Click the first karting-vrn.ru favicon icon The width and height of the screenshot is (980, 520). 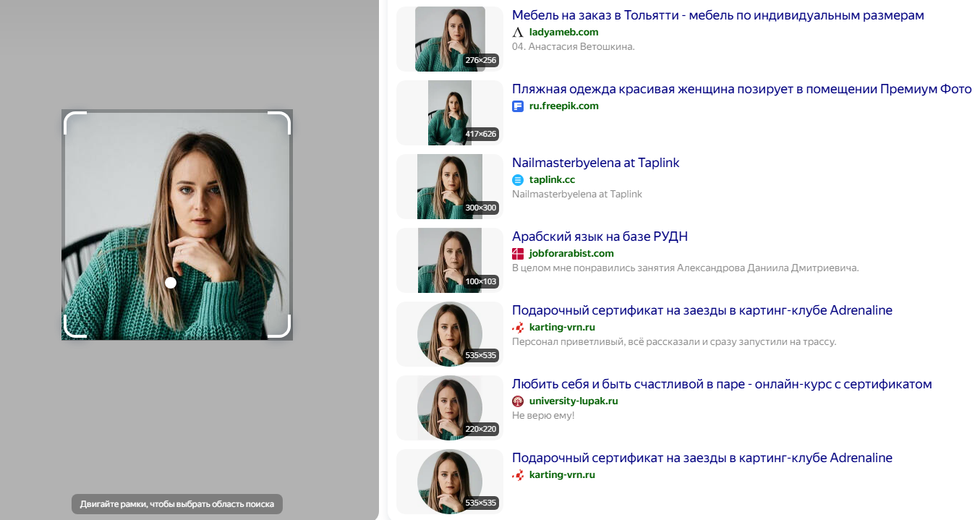pos(518,328)
